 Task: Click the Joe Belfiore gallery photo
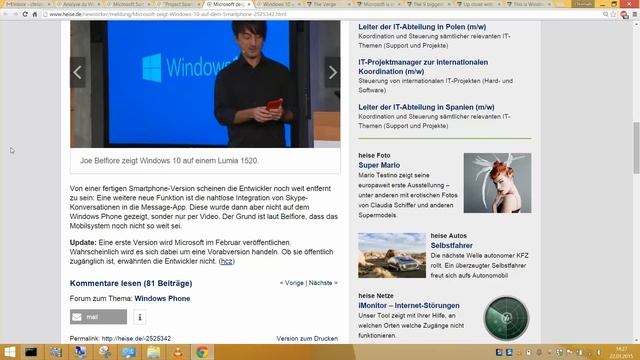coord(205,84)
